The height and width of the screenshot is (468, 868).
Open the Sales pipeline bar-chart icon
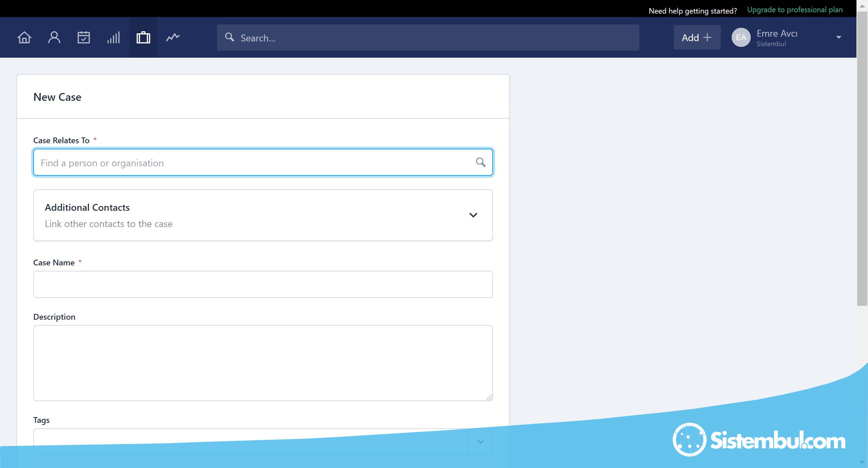[x=114, y=37]
